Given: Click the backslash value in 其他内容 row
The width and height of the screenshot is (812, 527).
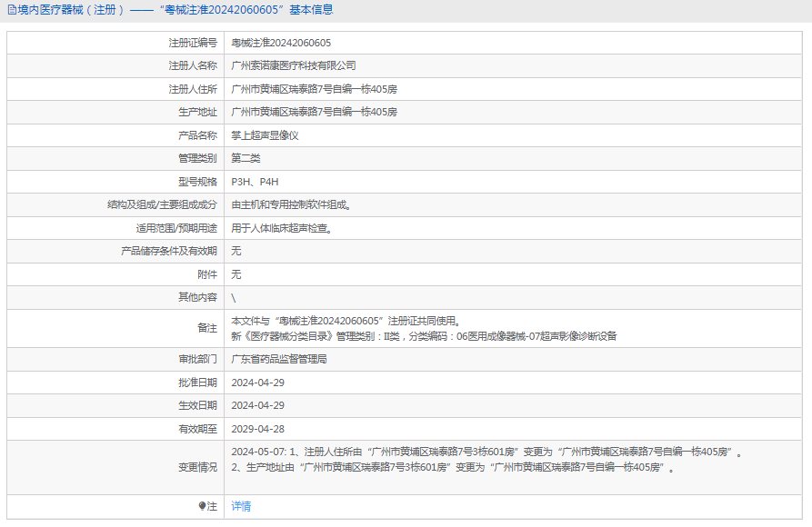Looking at the screenshot, I should [x=234, y=298].
